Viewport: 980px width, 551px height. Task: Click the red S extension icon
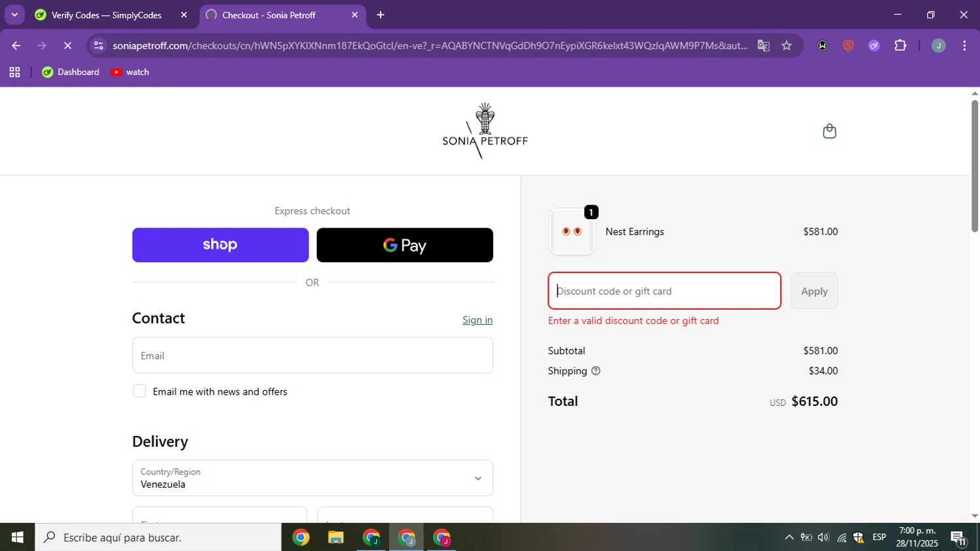[848, 46]
